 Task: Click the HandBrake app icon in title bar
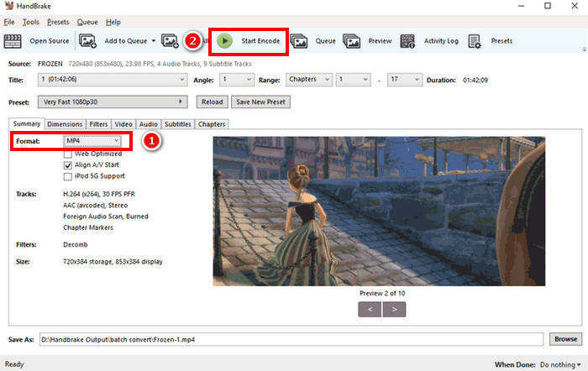click(x=8, y=7)
